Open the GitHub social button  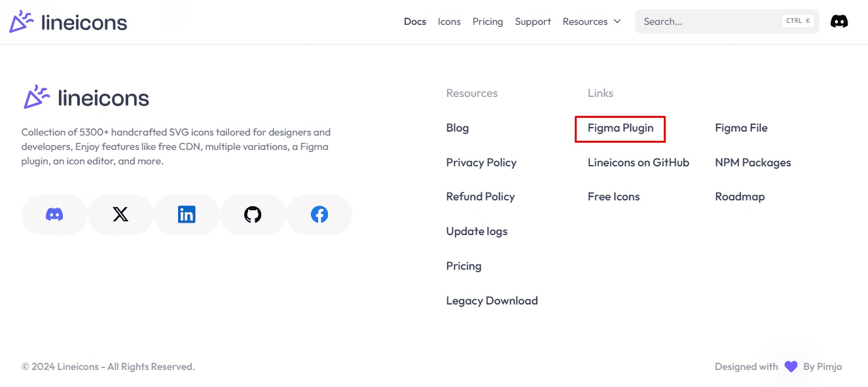[x=253, y=214]
